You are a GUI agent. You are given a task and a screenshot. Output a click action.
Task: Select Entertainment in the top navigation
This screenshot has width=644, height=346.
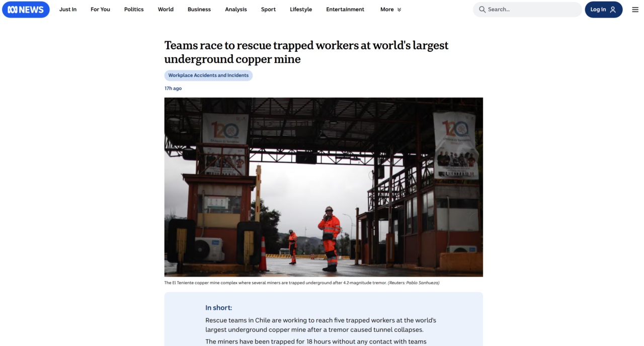[x=345, y=10]
